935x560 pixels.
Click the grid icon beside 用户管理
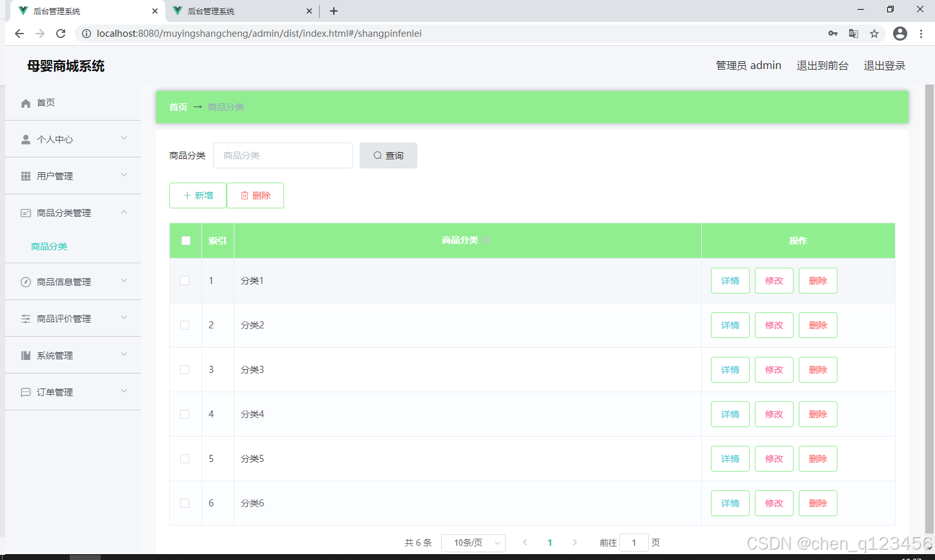(26, 176)
